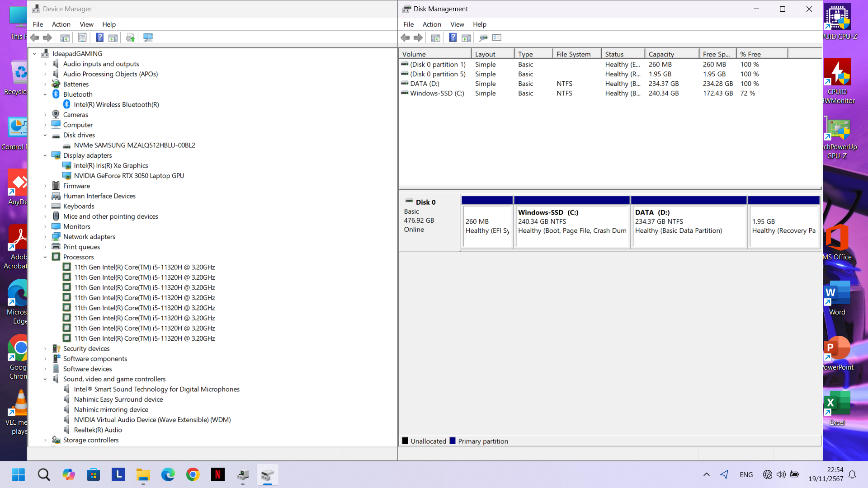This screenshot has height=488, width=868.
Task: Collapse the Display adapters category
Action: tap(45, 155)
